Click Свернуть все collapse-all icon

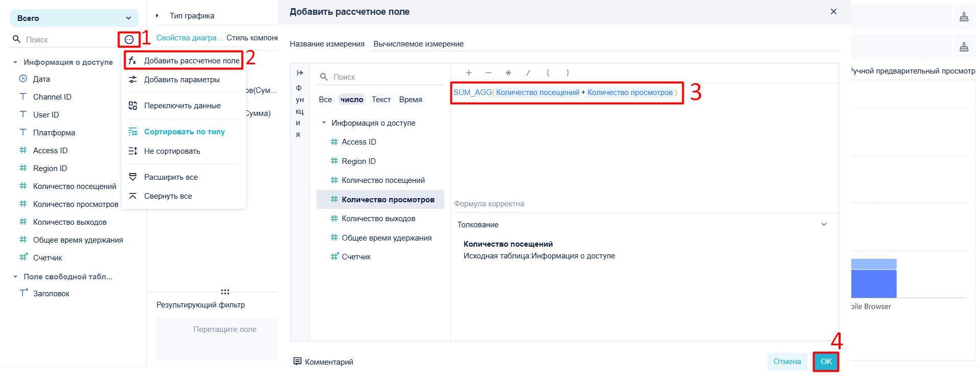(133, 196)
